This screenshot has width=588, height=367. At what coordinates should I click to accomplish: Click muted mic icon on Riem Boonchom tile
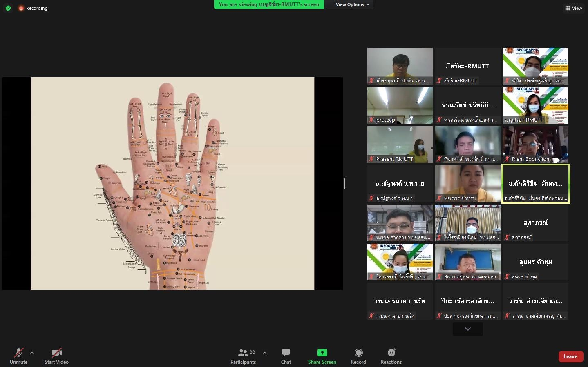tap(507, 159)
